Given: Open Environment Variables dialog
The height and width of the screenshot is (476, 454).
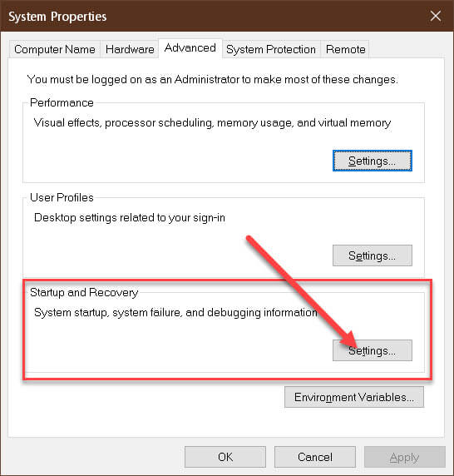Looking at the screenshot, I should [354, 397].
